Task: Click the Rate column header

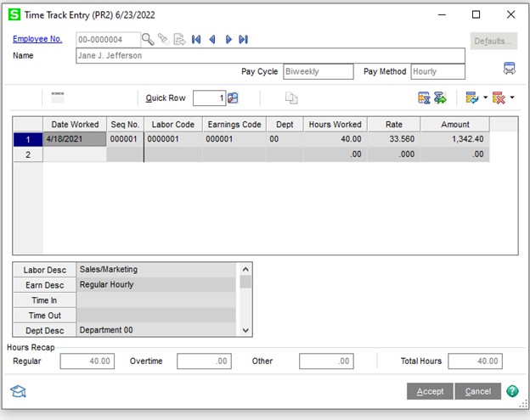Action: click(x=394, y=125)
